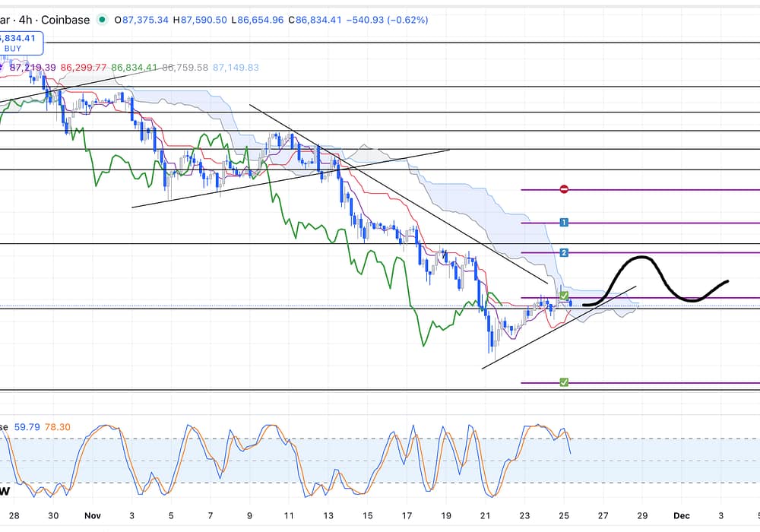Click date 21 on the time axis
The image size is (760, 532).
pyautogui.click(x=486, y=515)
